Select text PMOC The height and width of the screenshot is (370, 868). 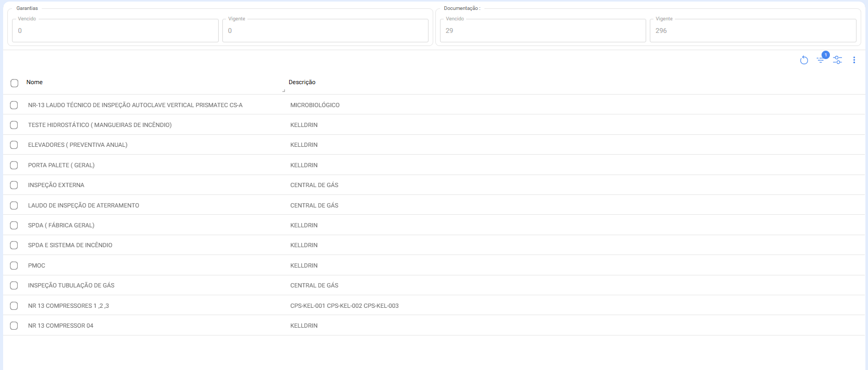tap(37, 265)
